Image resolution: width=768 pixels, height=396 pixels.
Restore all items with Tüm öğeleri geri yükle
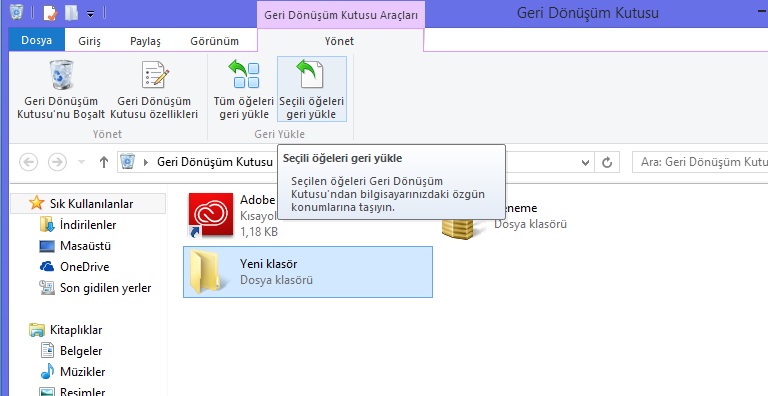[243, 89]
